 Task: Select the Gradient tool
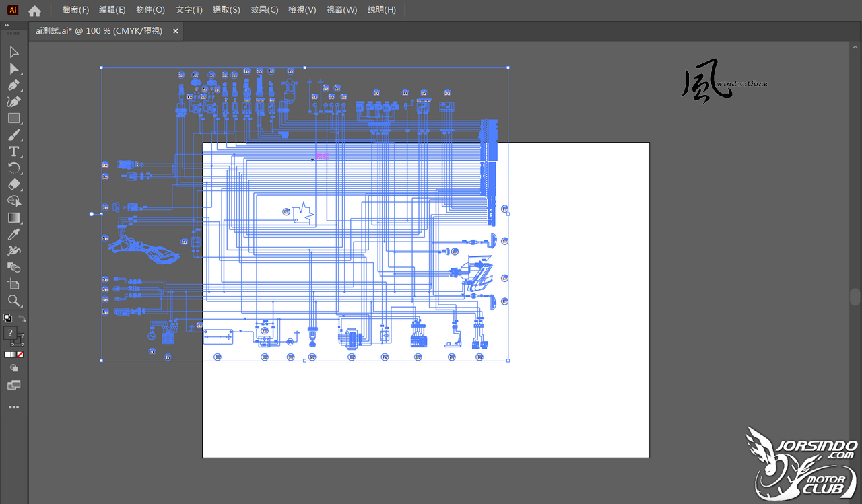[x=13, y=218]
